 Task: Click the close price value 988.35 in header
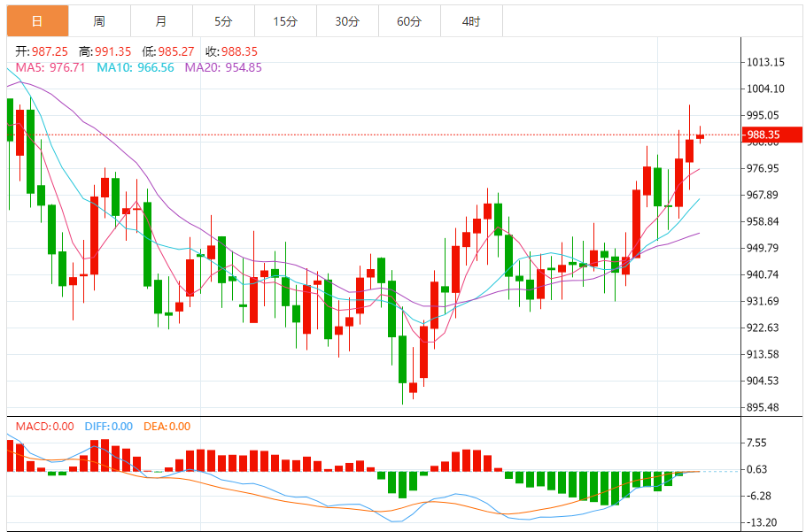pyautogui.click(x=239, y=51)
